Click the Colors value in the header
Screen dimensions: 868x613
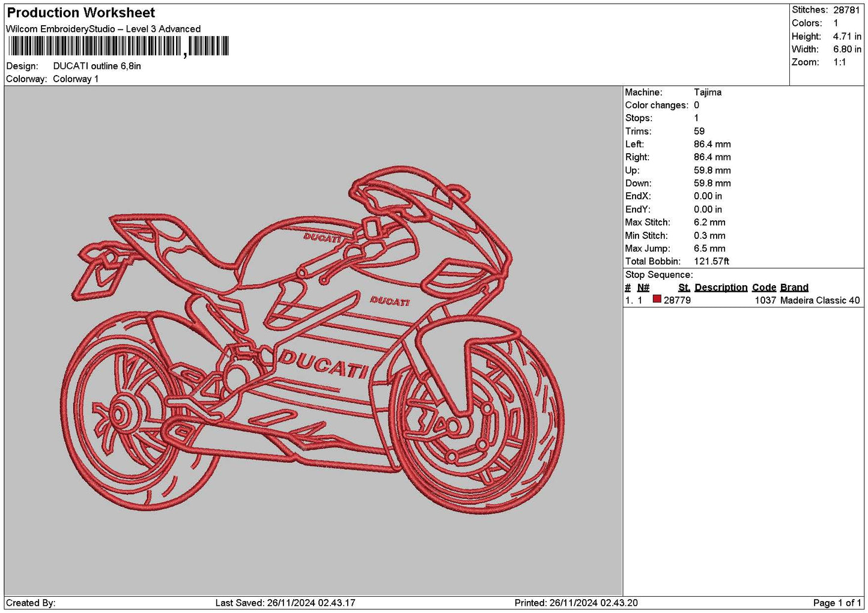pyautogui.click(x=836, y=23)
